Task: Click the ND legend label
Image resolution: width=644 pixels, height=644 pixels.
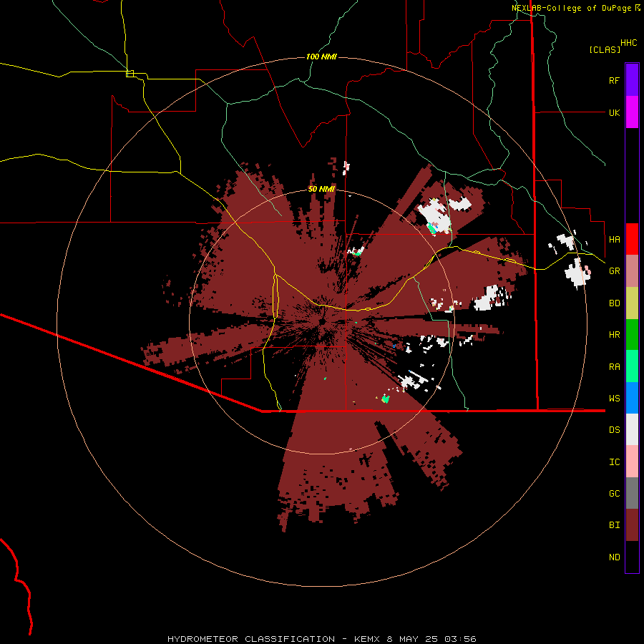Action: pos(614,557)
